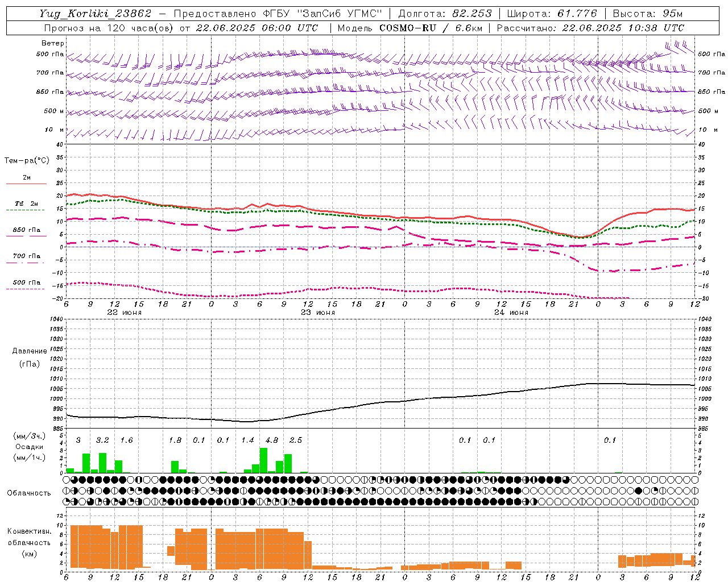Click the Широта: 61.776 header value
The height and width of the screenshot is (582, 728).
pos(552,14)
